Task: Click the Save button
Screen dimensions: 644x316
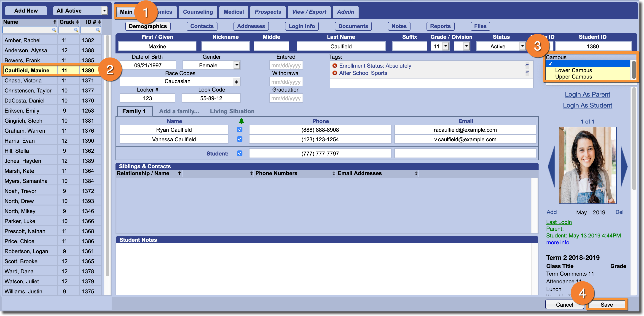Action: 606,305
